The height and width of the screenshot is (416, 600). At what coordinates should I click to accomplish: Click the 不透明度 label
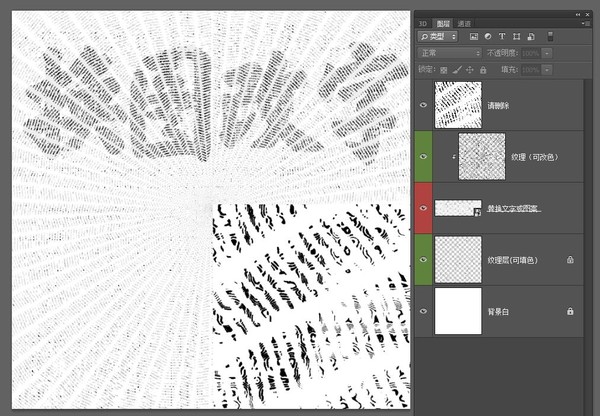tap(502, 53)
